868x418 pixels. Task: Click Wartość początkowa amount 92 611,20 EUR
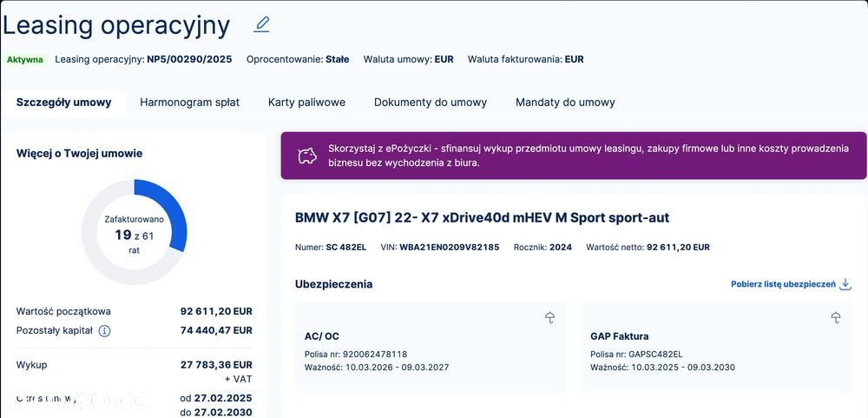[x=216, y=312]
